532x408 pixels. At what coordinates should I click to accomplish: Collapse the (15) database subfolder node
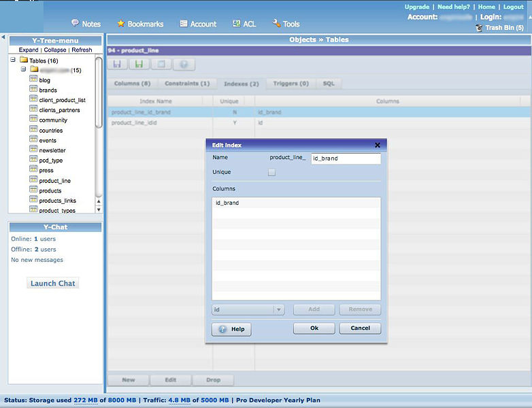pyautogui.click(x=23, y=69)
